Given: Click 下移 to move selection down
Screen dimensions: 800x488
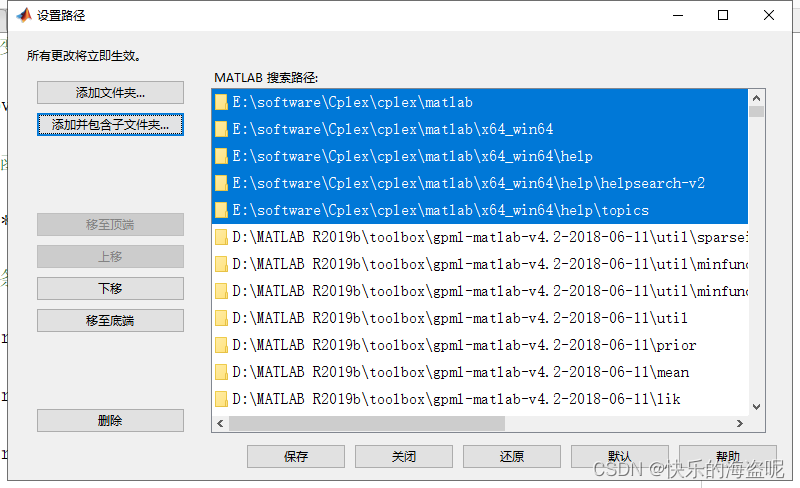Looking at the screenshot, I should point(110,288).
